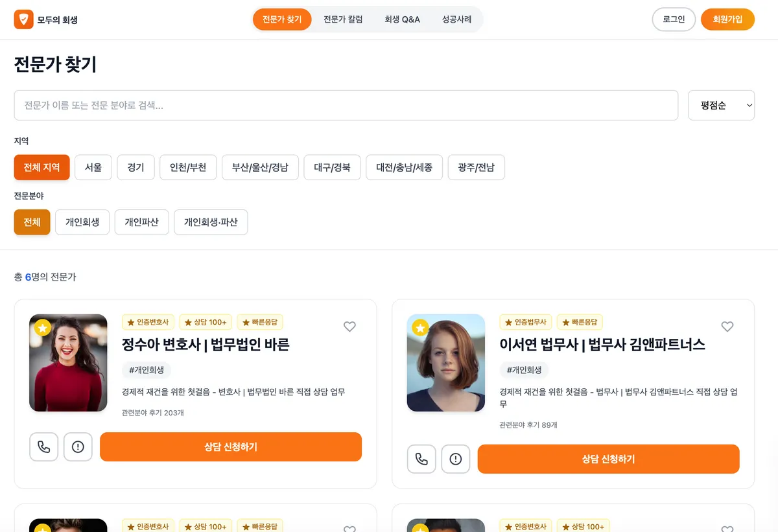Click the 모두의 회생 brand name

[x=58, y=20]
